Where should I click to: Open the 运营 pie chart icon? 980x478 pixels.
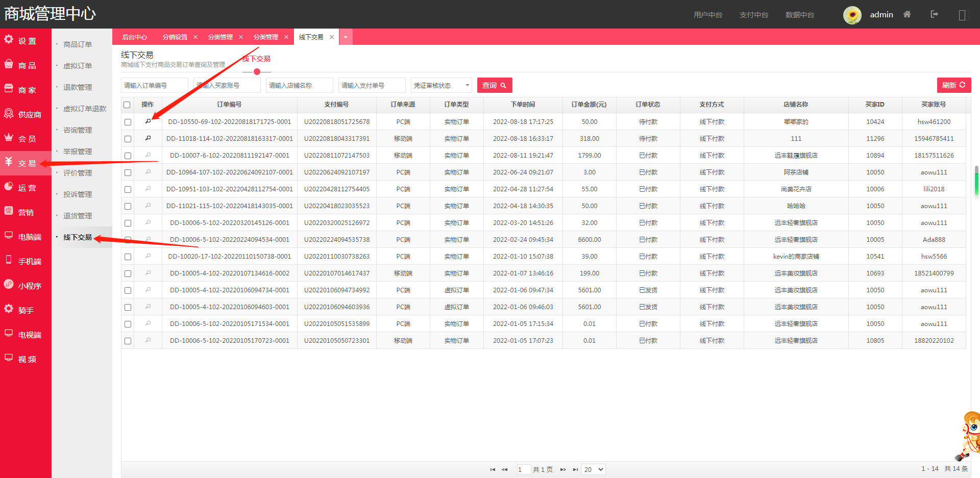click(x=9, y=186)
